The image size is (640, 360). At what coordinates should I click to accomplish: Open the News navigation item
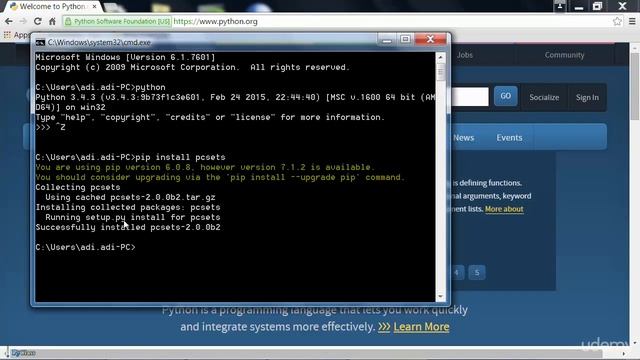464,138
